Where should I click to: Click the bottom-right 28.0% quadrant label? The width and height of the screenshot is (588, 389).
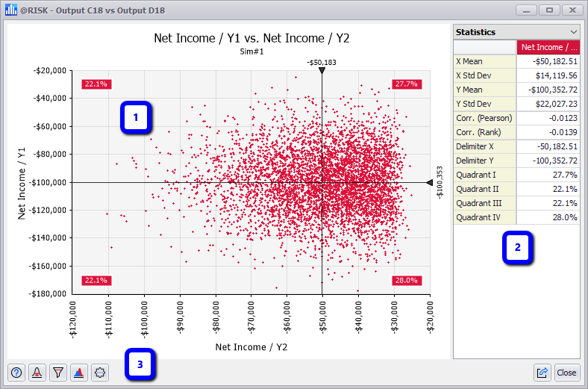click(x=407, y=281)
